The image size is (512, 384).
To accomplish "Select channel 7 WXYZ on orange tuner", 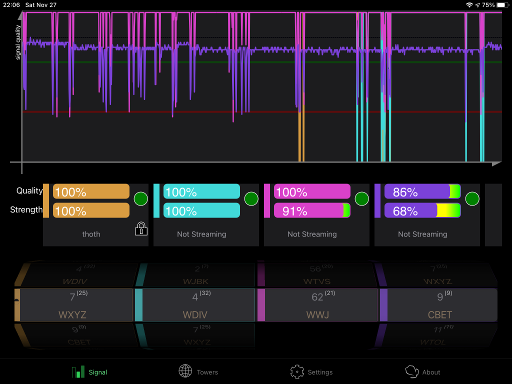I will pos(73,305).
